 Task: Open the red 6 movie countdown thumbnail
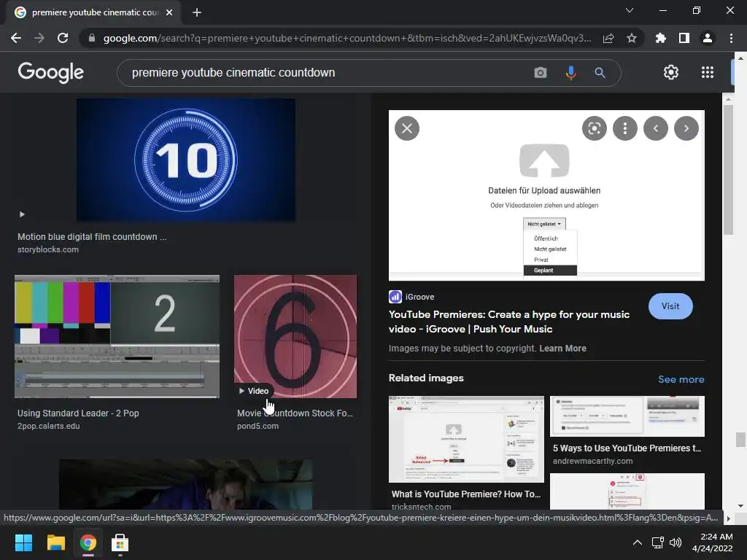(x=295, y=336)
